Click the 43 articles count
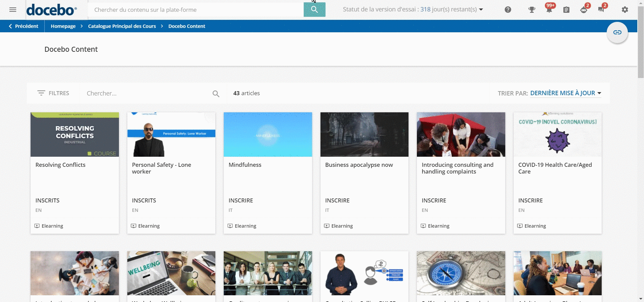Screen dimensions: 644x302 (x=247, y=93)
